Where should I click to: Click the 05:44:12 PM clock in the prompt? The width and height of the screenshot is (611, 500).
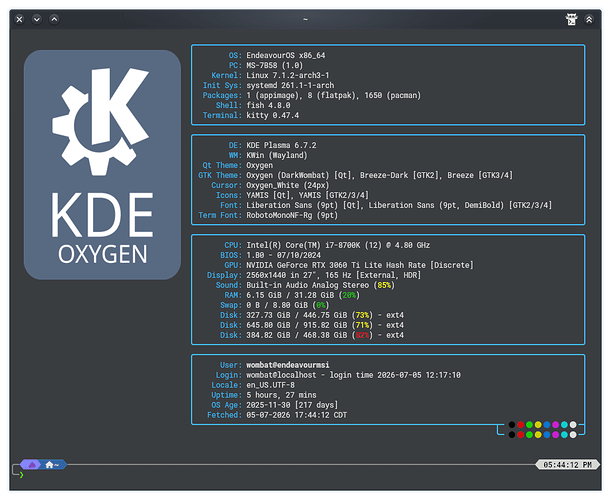[x=567, y=465]
